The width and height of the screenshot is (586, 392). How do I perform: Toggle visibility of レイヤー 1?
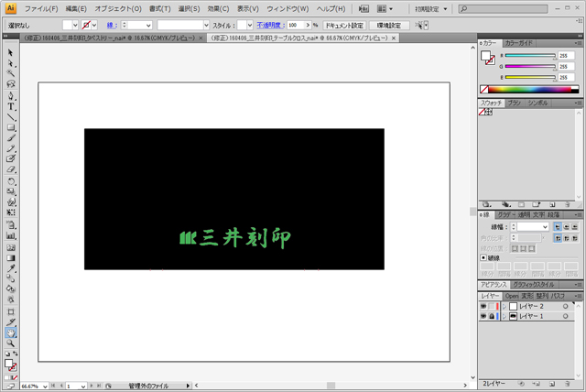[x=483, y=316]
